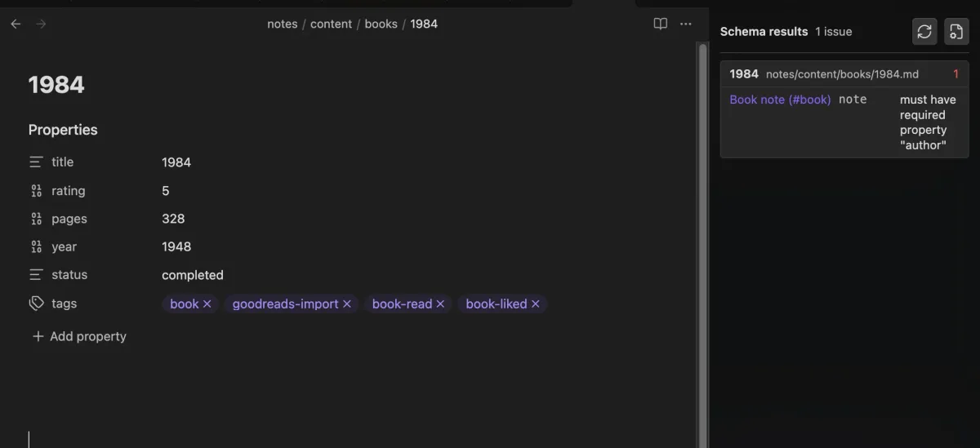Image resolution: width=980 pixels, height=448 pixels.
Task: Add a new property
Action: (79, 336)
